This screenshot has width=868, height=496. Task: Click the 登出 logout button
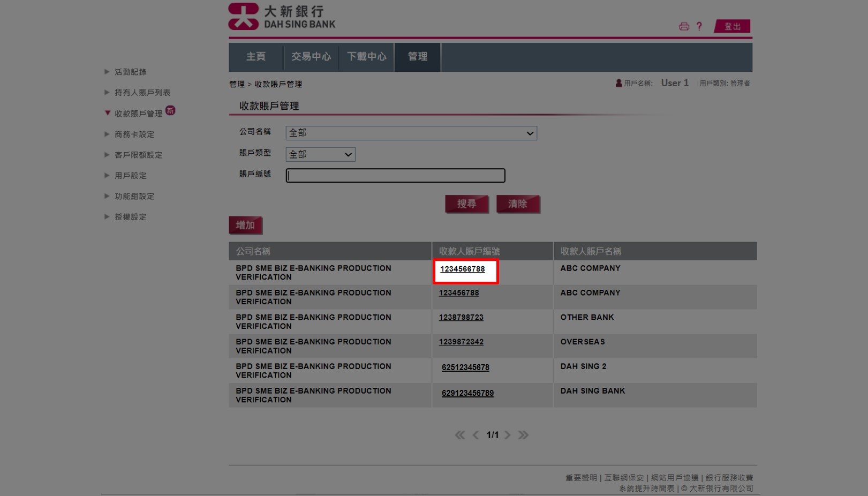pos(732,26)
